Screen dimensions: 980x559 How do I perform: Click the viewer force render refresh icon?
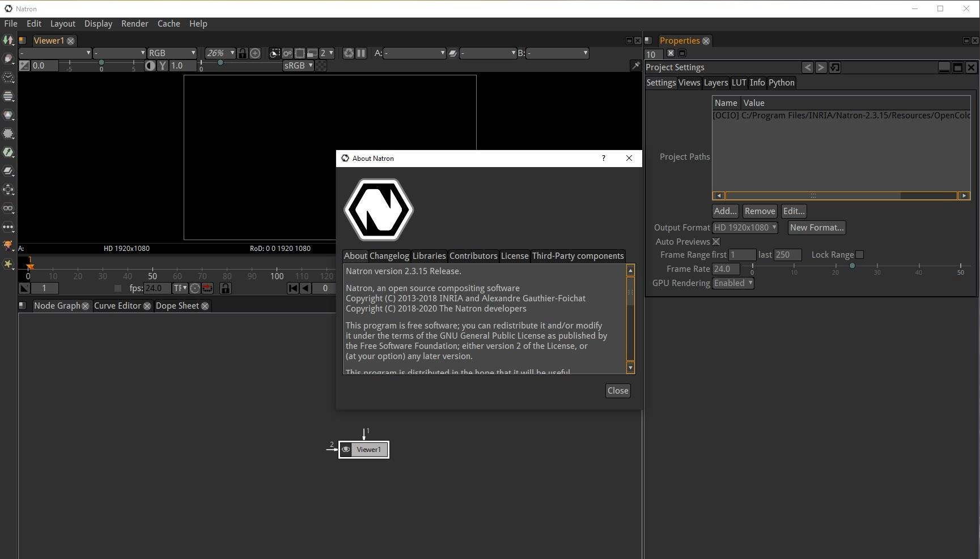(349, 53)
